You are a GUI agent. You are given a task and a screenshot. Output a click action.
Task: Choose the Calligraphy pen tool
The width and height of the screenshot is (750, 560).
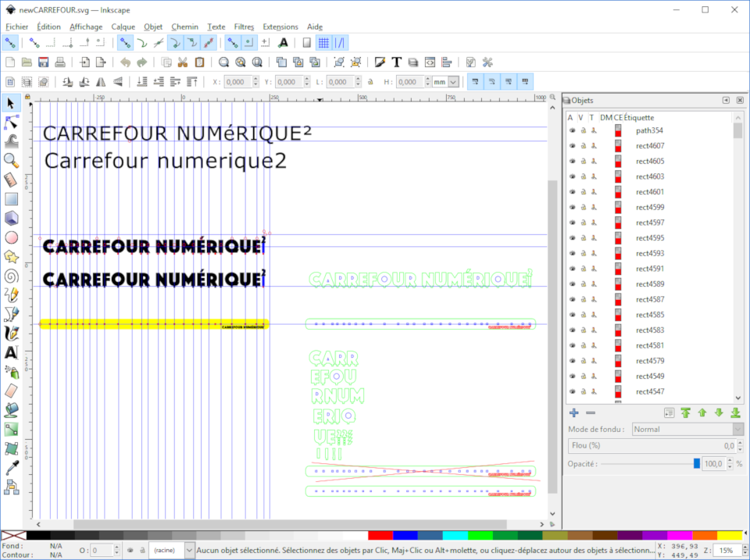click(x=11, y=333)
